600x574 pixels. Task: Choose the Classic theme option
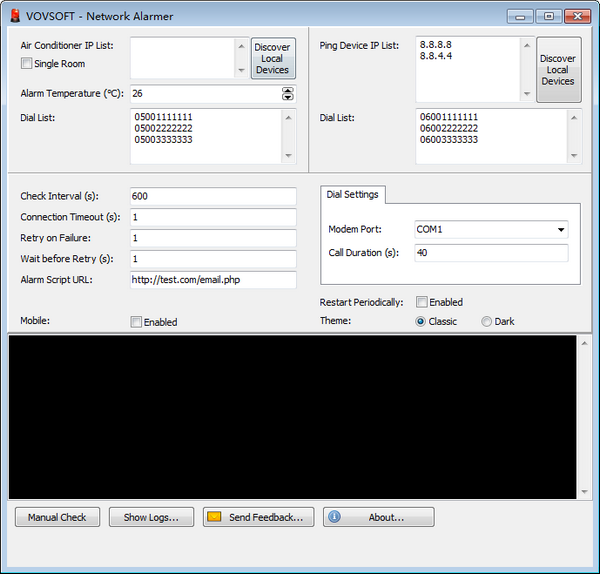421,322
